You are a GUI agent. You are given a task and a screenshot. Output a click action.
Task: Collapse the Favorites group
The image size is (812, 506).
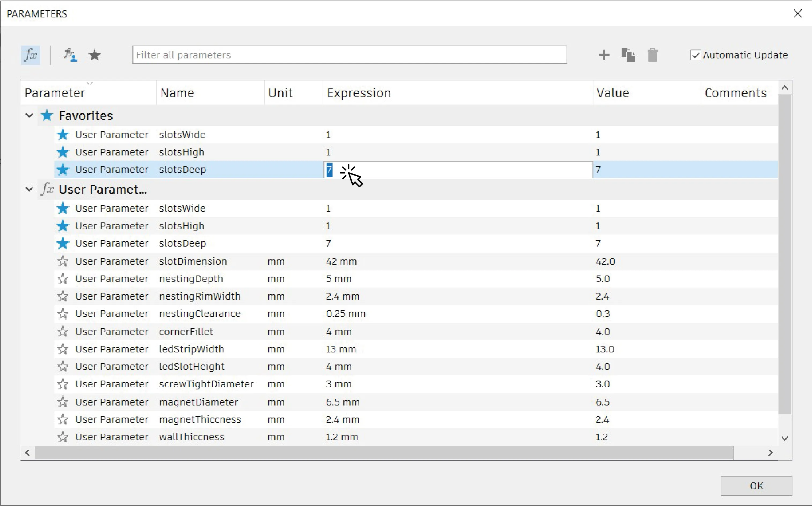click(x=29, y=116)
